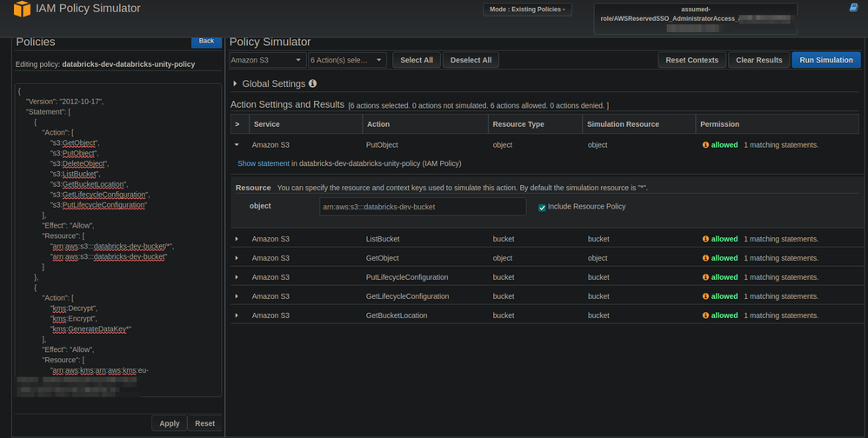Viewport: 868px width, 438px height.
Task: Click the allowed icon in GetObject row
Action: tap(705, 258)
